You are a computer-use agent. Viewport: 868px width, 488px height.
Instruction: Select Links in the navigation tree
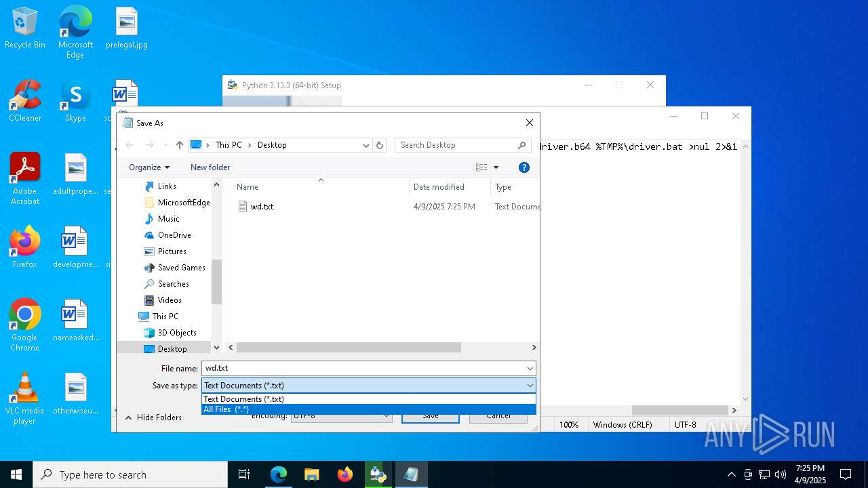(x=167, y=186)
